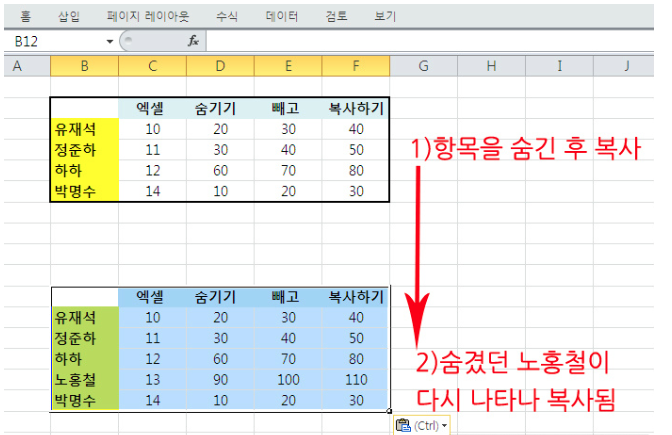
Task: Open the 삽입 ribbon tab
Action: 69,16
